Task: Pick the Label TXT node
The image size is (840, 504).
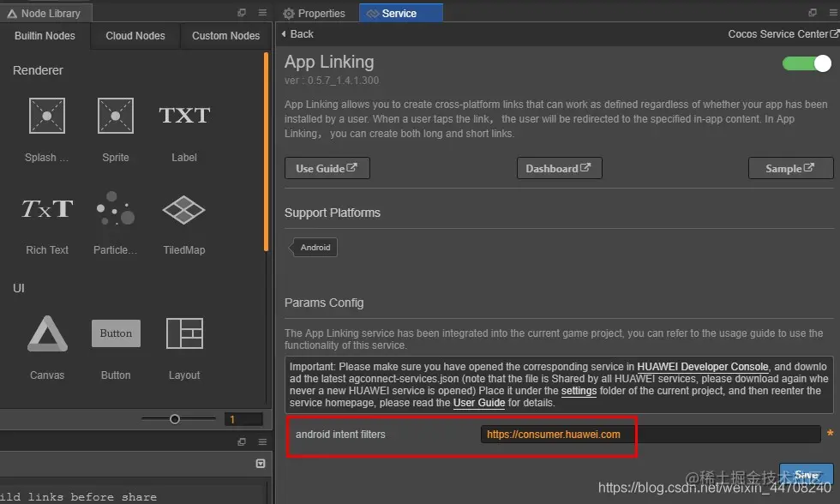Action: 184,115
